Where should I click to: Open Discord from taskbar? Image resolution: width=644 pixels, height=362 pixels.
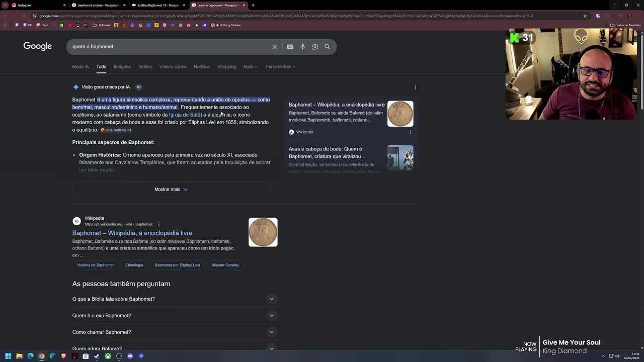[130, 356]
